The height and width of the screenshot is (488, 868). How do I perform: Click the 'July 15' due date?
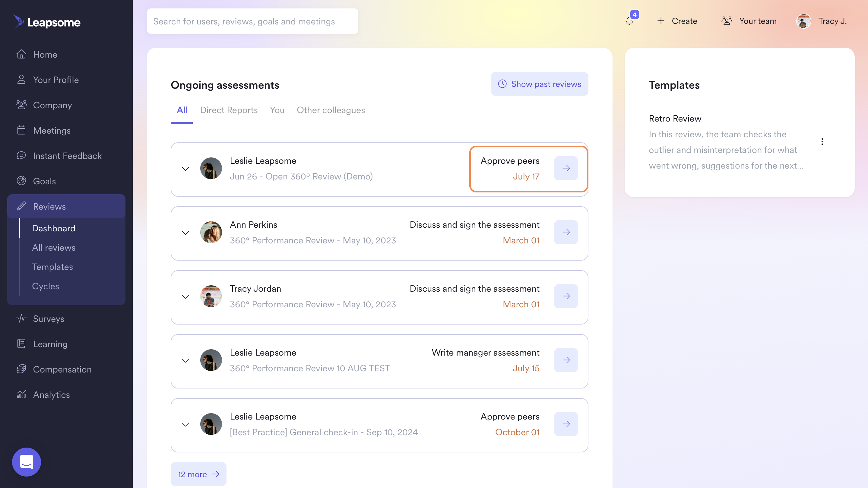[526, 368]
